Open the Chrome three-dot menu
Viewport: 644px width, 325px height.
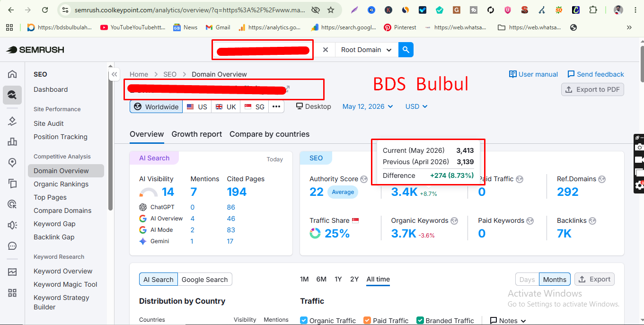click(635, 10)
